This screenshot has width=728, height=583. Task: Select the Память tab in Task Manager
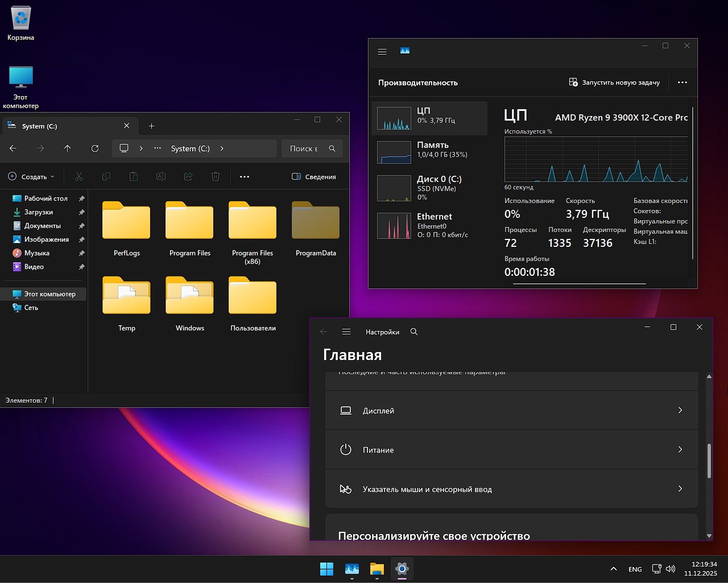430,152
